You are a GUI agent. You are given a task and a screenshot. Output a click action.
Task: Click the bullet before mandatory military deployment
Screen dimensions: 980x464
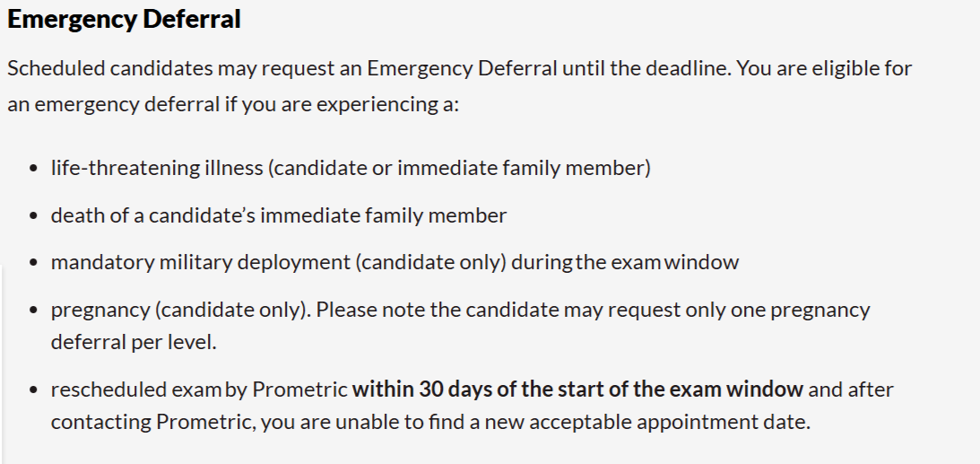point(34,263)
